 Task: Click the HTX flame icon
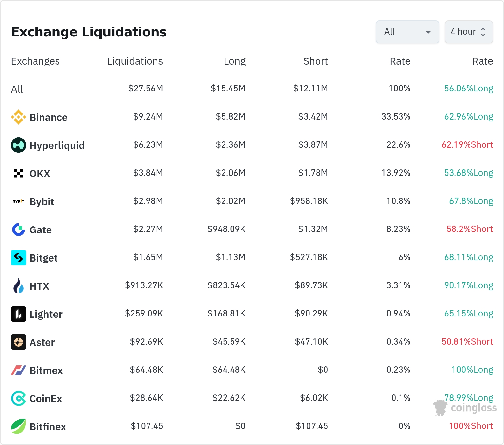[19, 286]
